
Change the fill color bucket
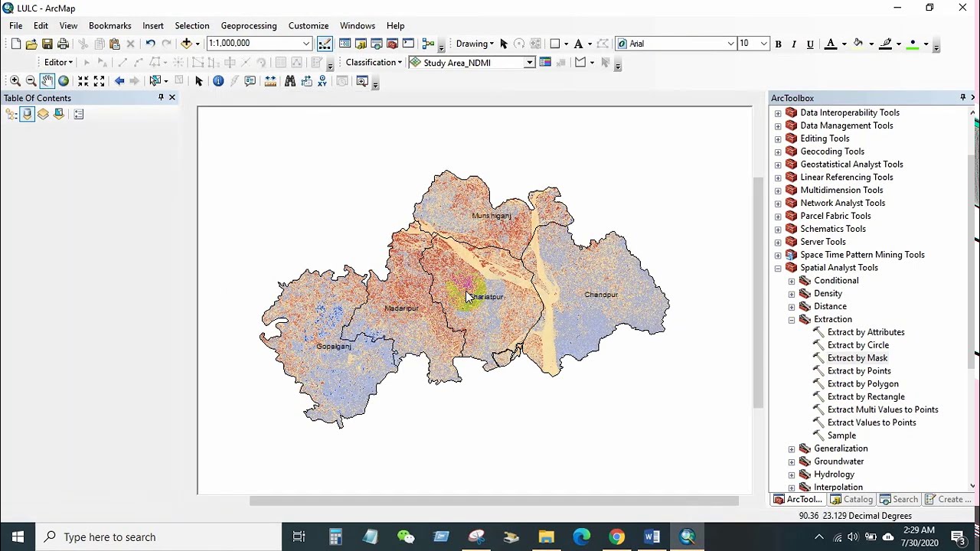[858, 44]
